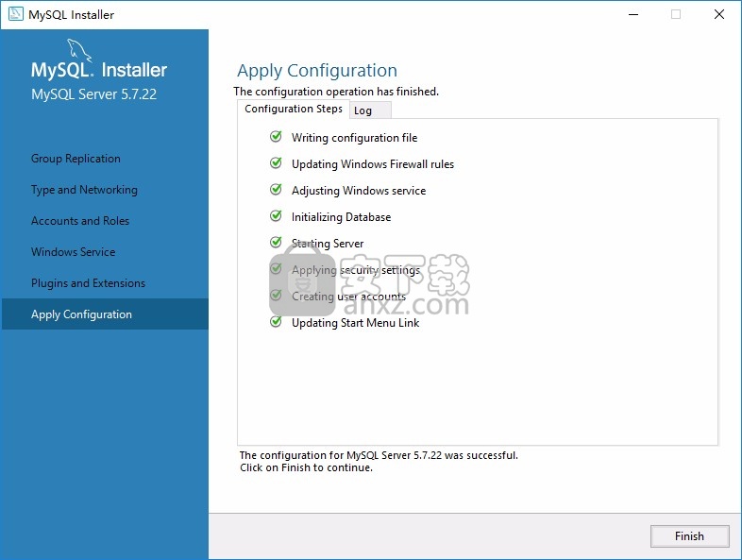Click the 'Apply Configuration' page heading

(317, 71)
